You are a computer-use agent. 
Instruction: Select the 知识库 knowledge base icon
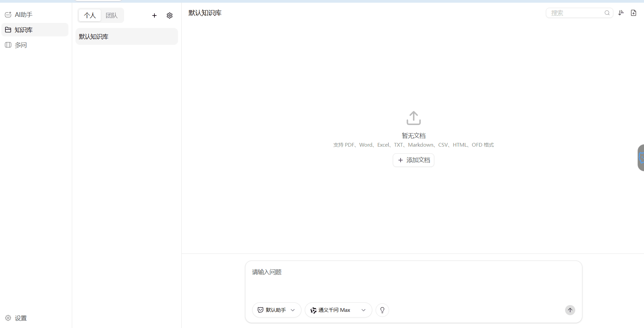pyautogui.click(x=8, y=30)
